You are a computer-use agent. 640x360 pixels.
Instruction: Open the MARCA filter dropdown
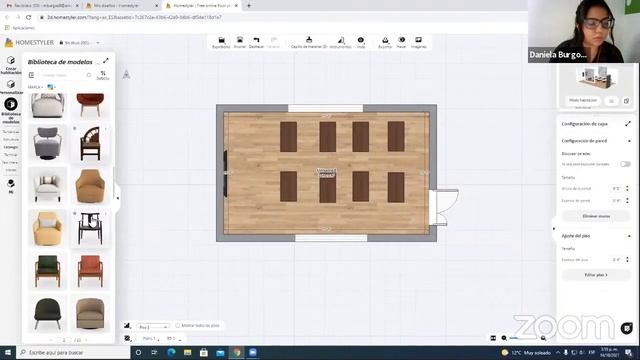(36, 87)
